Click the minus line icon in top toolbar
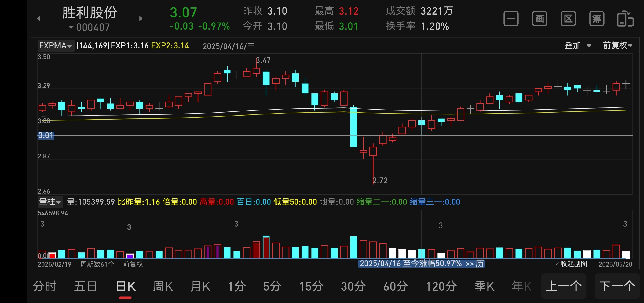 (x=511, y=19)
